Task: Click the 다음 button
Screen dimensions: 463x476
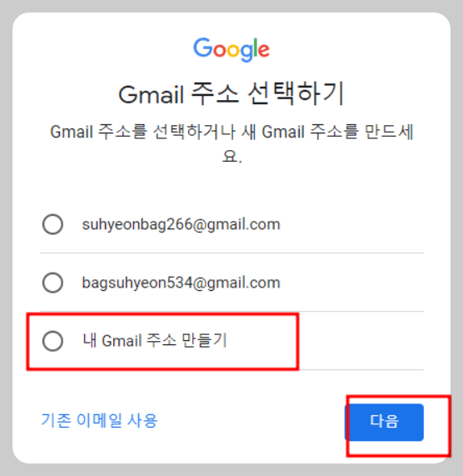Action: (384, 422)
